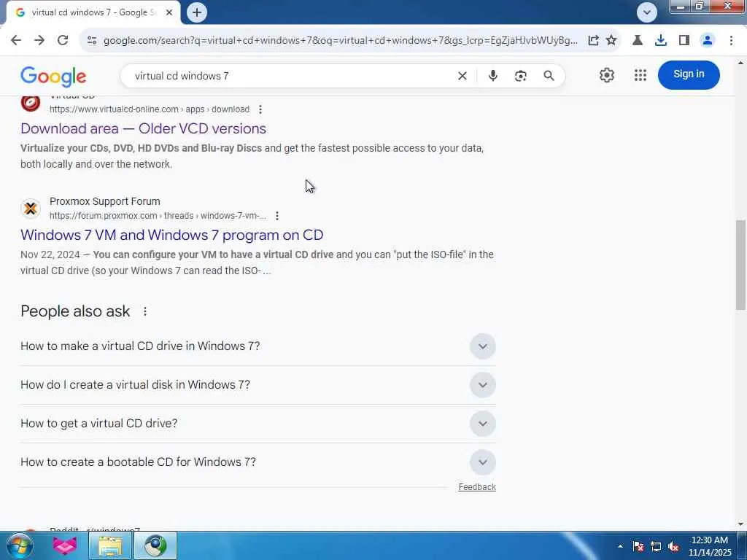Viewport: 747px width, 560px height.
Task: Click the Sign in button
Action: [689, 75]
